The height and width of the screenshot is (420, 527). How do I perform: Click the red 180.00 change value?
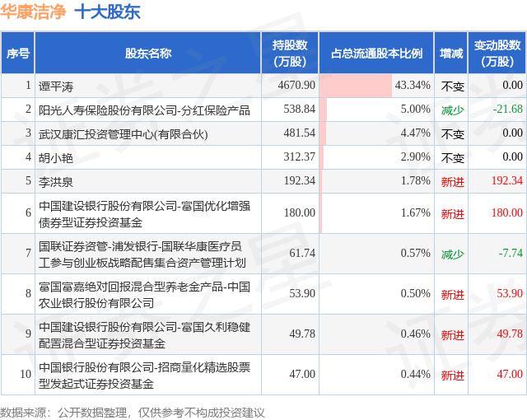coord(507,212)
